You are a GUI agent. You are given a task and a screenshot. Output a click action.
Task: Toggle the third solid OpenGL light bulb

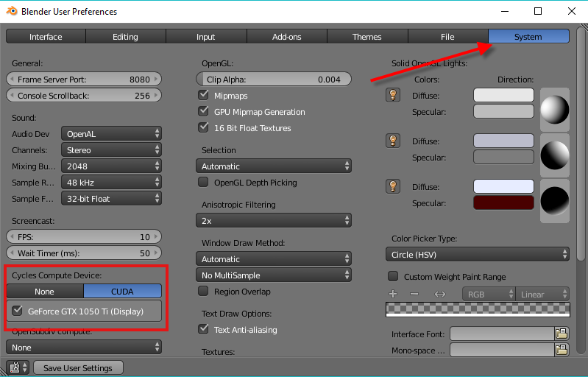pyautogui.click(x=393, y=186)
